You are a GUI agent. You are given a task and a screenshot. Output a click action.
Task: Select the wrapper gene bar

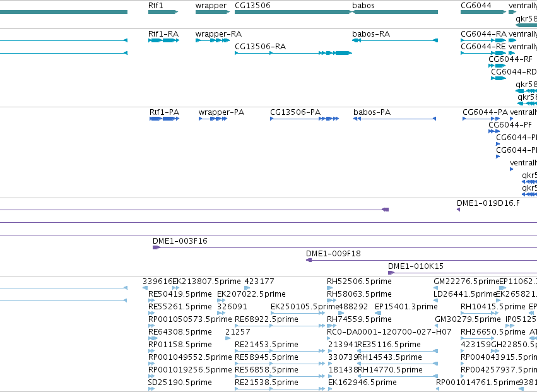click(212, 12)
